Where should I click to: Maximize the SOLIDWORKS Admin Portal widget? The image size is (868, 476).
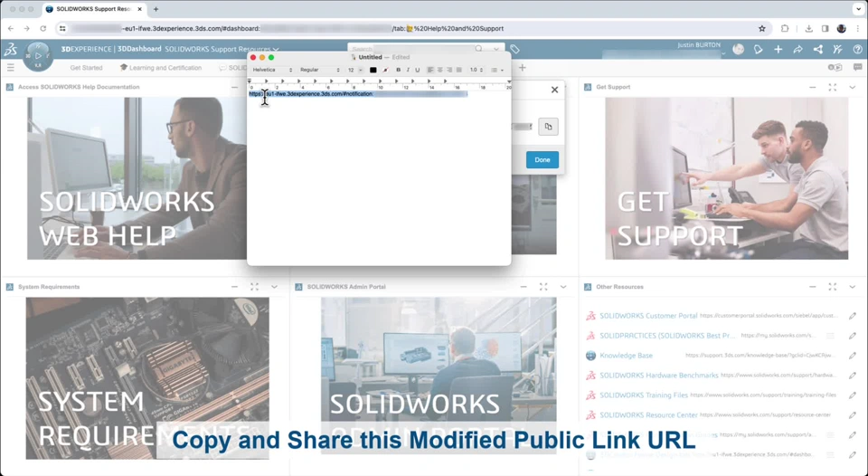(543, 287)
